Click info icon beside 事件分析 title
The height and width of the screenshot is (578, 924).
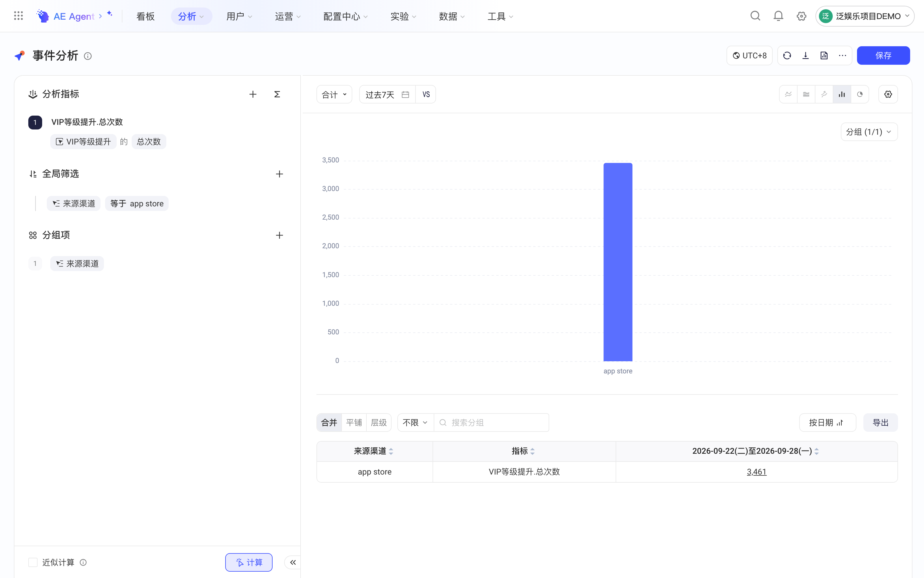pyautogui.click(x=88, y=56)
